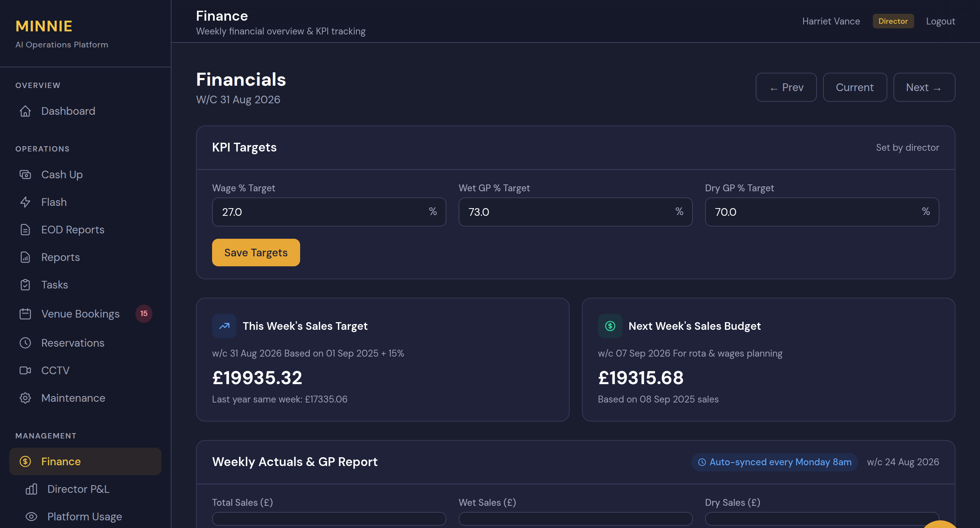Go to the previous week with Prev
980x528 pixels.
pos(786,87)
